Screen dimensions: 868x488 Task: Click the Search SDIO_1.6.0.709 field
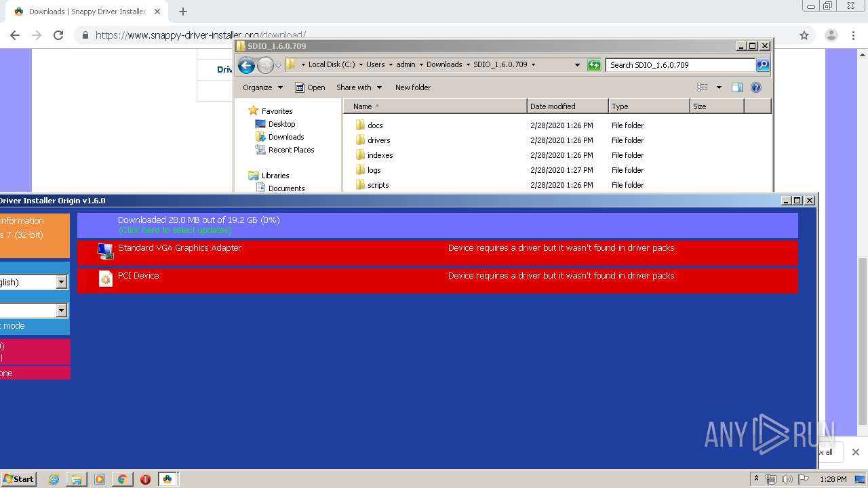(x=680, y=65)
